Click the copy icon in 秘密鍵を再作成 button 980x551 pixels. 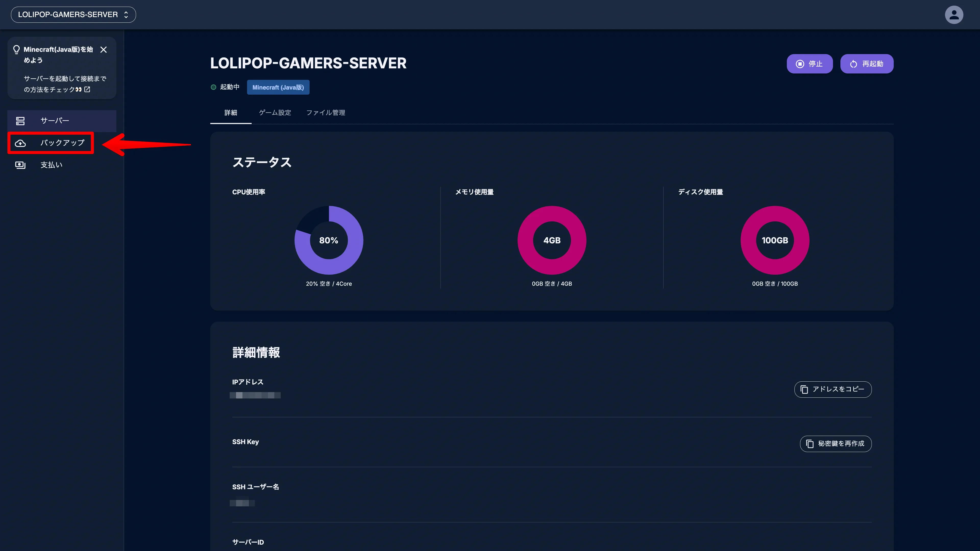point(810,444)
